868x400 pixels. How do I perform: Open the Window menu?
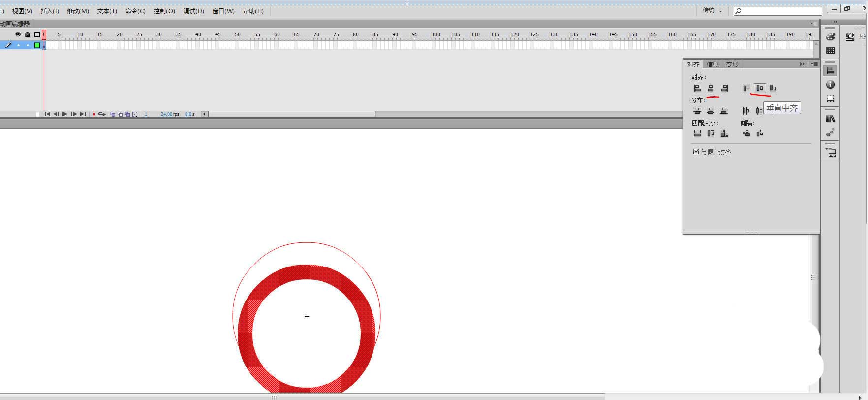[x=223, y=11]
